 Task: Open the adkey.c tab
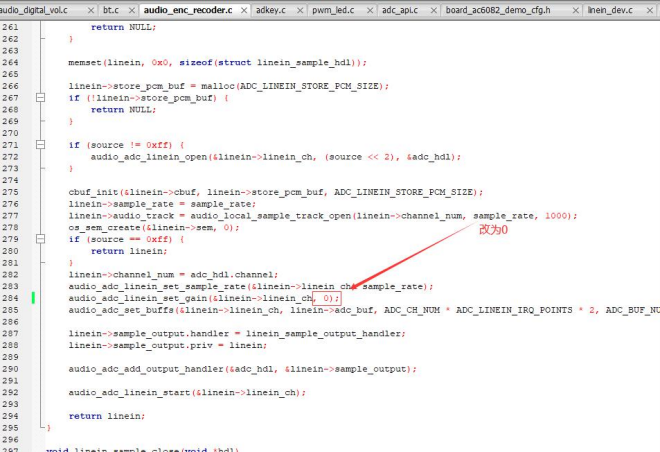[271, 10]
